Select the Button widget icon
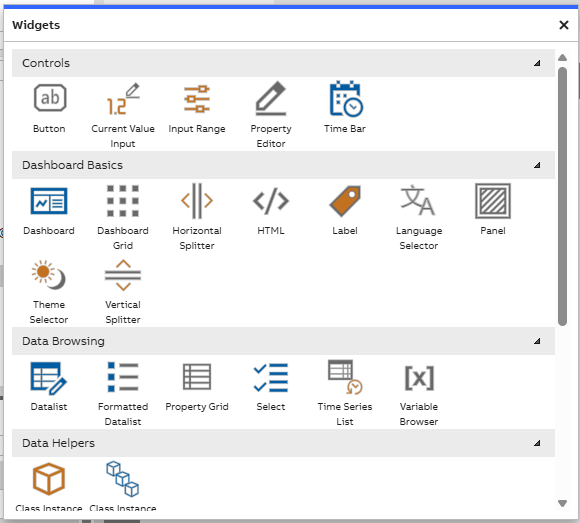 [x=50, y=98]
